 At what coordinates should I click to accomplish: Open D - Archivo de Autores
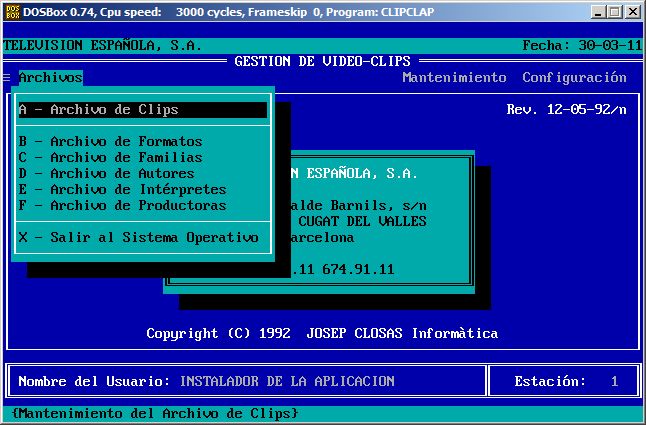pyautogui.click(x=106, y=174)
